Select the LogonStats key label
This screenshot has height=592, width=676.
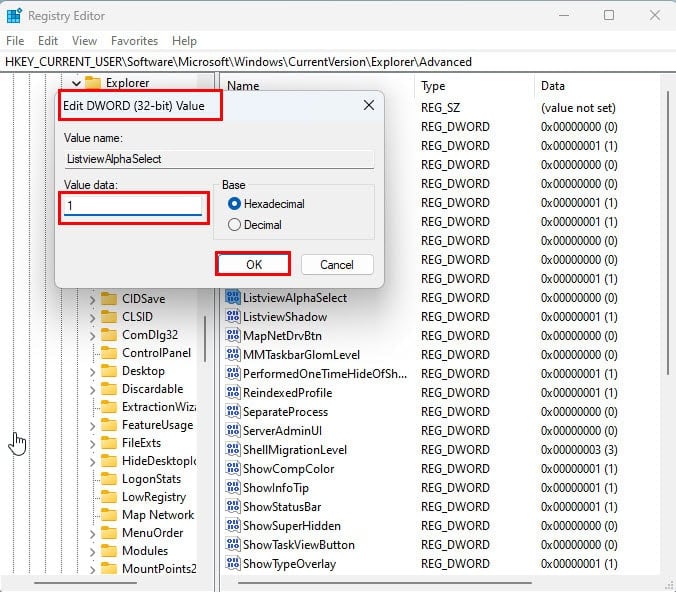pyautogui.click(x=151, y=479)
